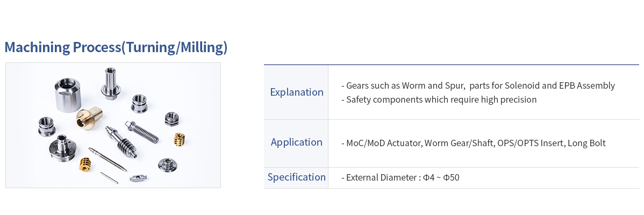Screen dimensions: 644x215
Task: Click the round flange disc at photo bottom-left
Action: pos(62,148)
